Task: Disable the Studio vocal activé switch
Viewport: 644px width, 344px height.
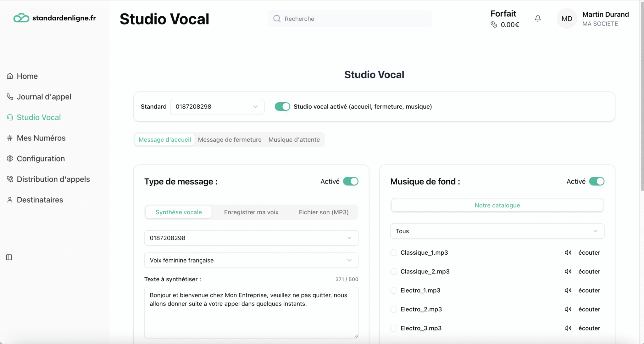Action: coord(282,106)
